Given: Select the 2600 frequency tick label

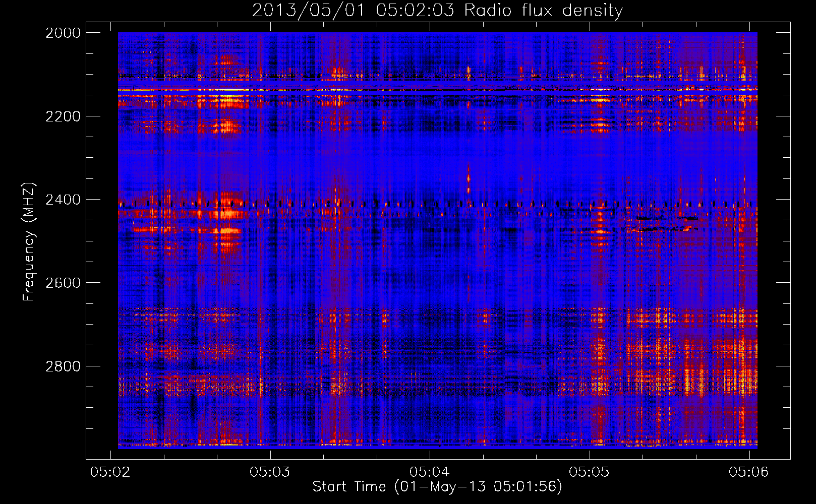Looking at the screenshot, I should point(63,283).
